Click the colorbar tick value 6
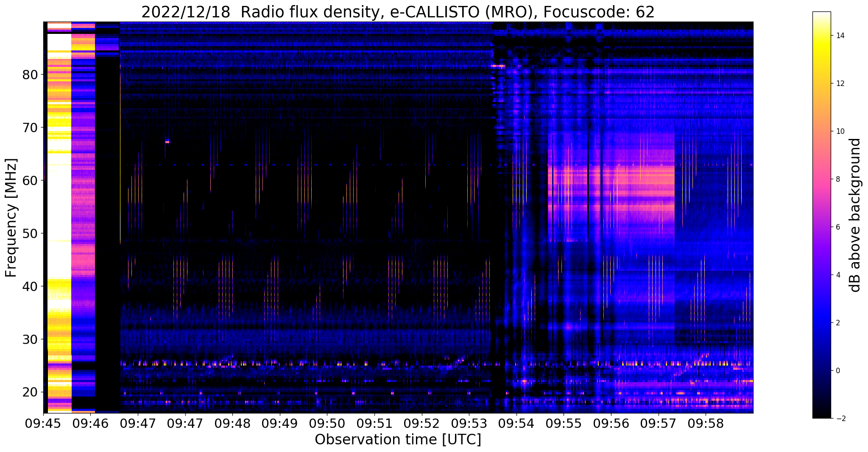Image resolution: width=868 pixels, height=452 pixels. 837,227
